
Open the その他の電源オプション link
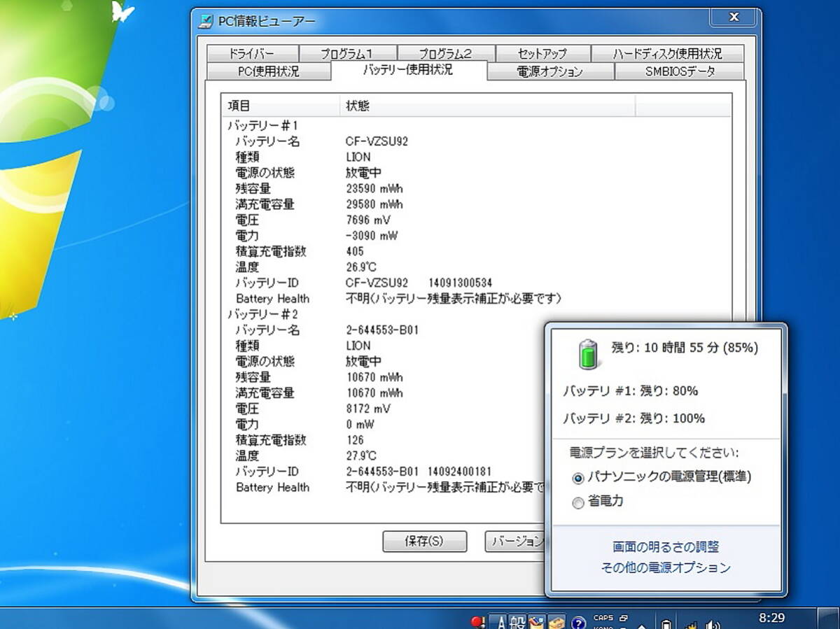(x=666, y=568)
